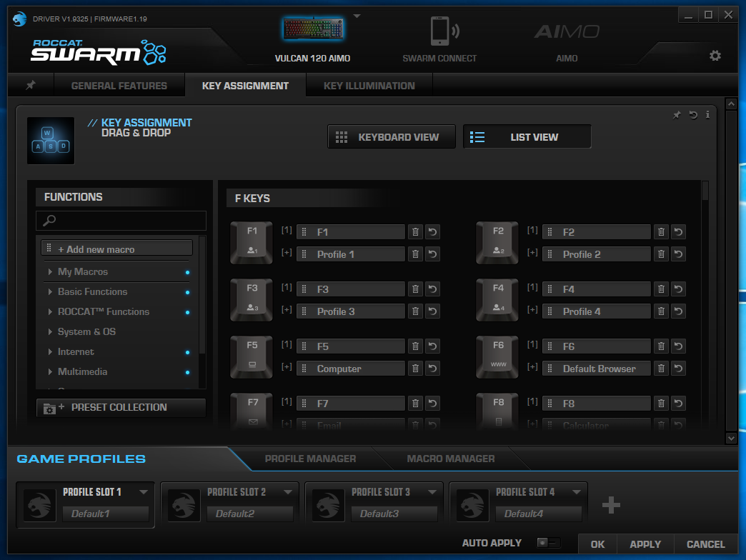Image resolution: width=746 pixels, height=560 pixels.
Task: Click the Apply button
Action: (645, 544)
